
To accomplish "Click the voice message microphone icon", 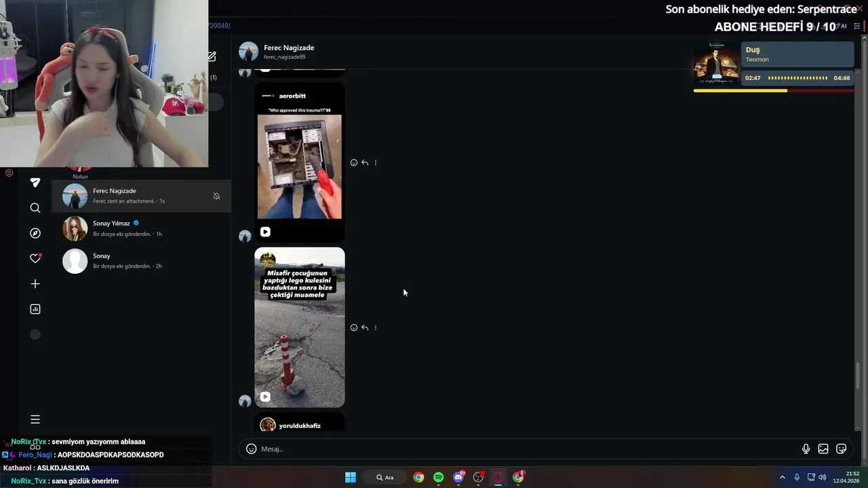I will coord(806,449).
